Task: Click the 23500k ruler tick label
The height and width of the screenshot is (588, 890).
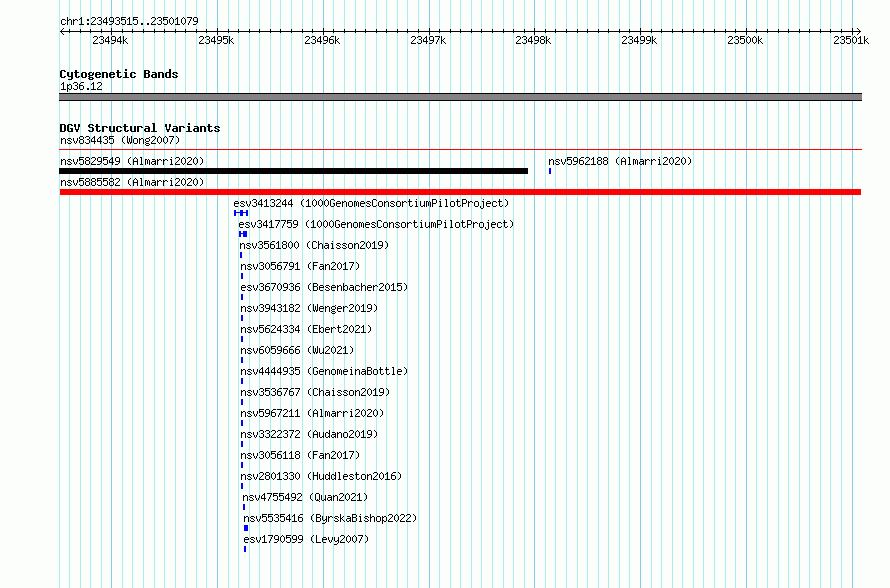Action: pos(745,40)
